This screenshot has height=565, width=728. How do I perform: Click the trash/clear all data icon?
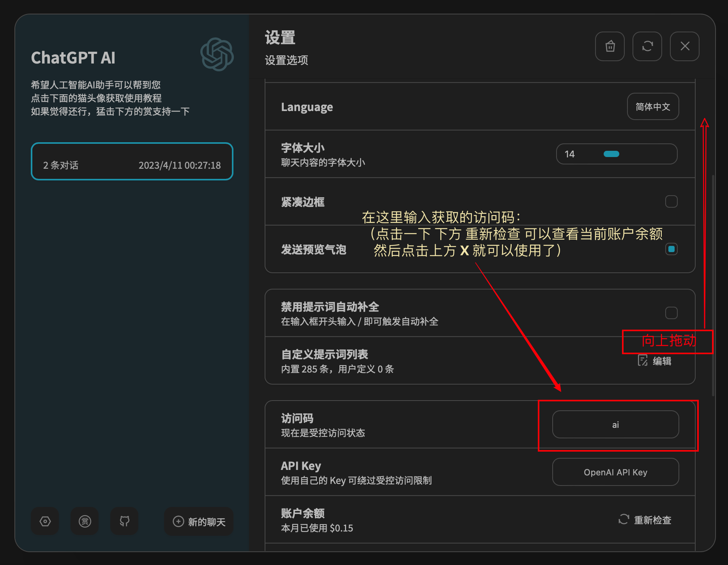click(x=610, y=46)
